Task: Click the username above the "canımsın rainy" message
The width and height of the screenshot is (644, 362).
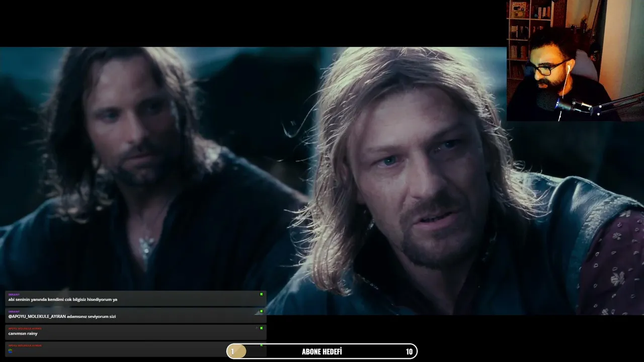Action: coord(25,328)
